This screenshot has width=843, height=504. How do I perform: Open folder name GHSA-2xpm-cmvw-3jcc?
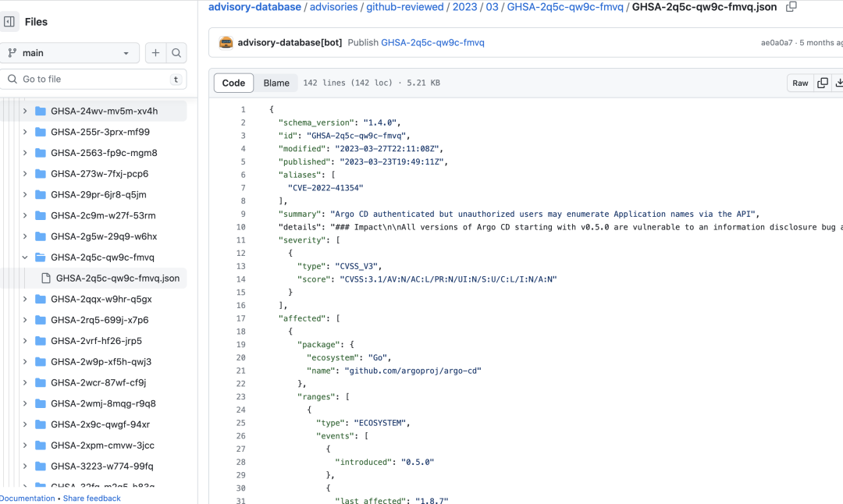(x=102, y=445)
